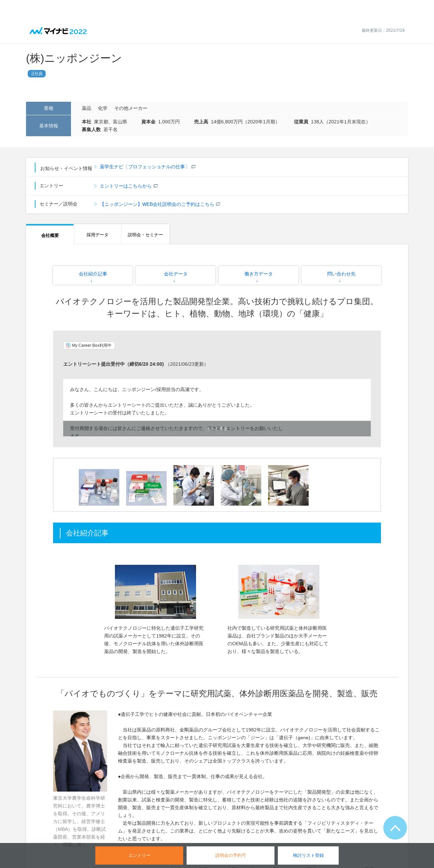Click the 検討リスト登録 button
434x868 pixels.
308,855
